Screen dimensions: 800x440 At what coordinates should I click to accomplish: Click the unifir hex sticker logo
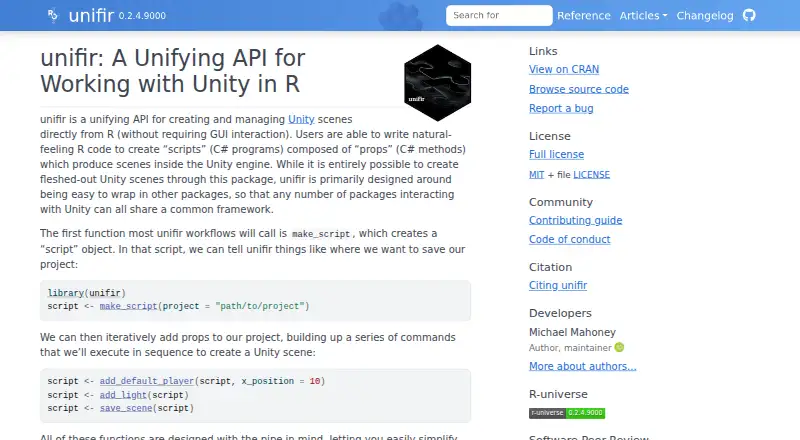[437, 83]
